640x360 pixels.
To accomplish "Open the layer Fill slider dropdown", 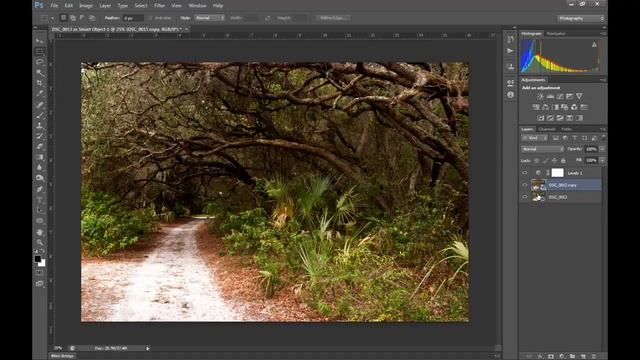I will [x=602, y=160].
